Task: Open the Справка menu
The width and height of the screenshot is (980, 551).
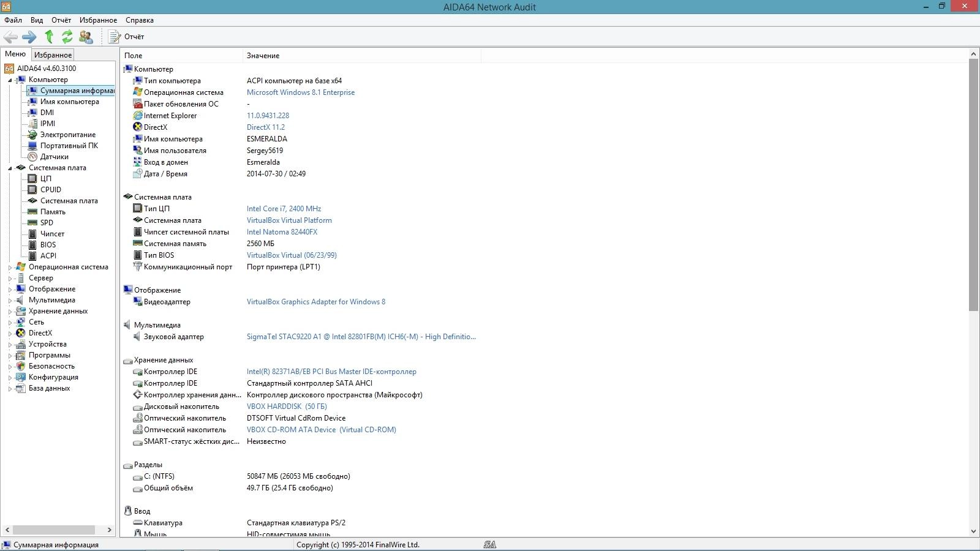Action: 140,20
